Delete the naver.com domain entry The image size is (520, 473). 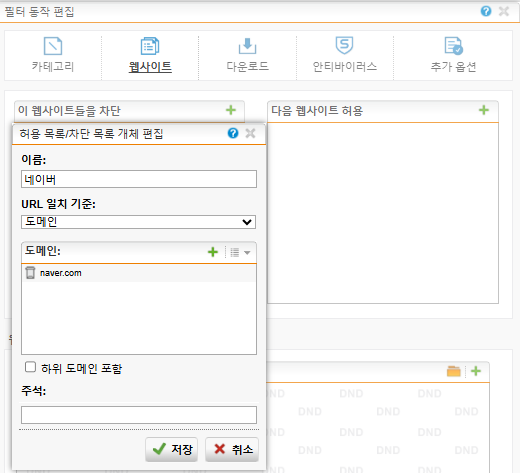tap(30, 273)
